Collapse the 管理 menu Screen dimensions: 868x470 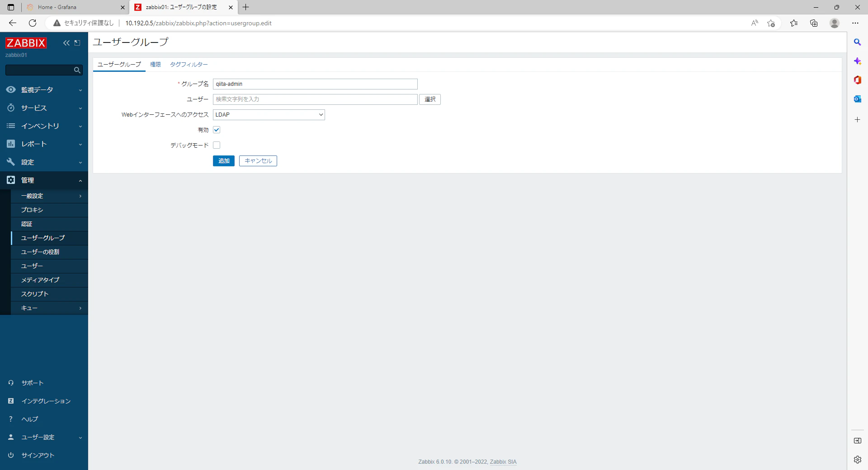80,180
